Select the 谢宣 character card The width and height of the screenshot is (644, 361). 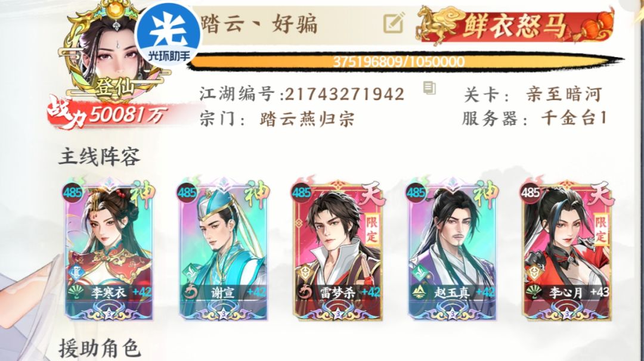pyautogui.click(x=224, y=249)
